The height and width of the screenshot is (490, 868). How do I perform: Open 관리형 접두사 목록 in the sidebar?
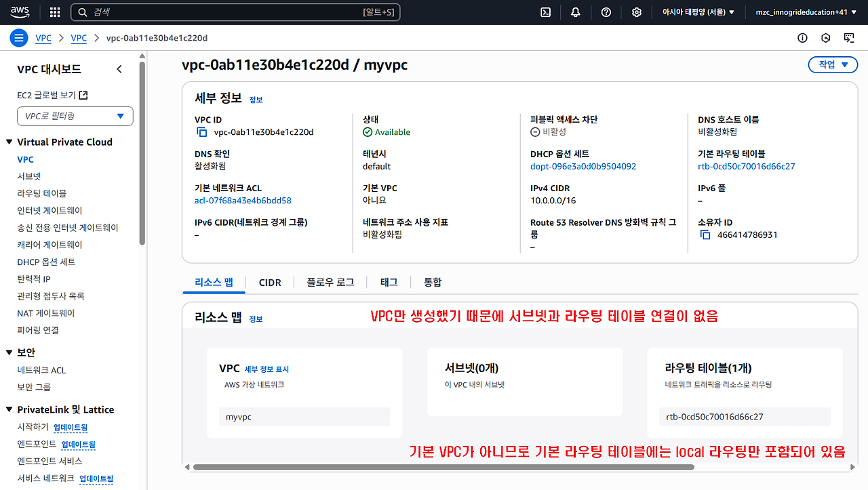(51, 296)
